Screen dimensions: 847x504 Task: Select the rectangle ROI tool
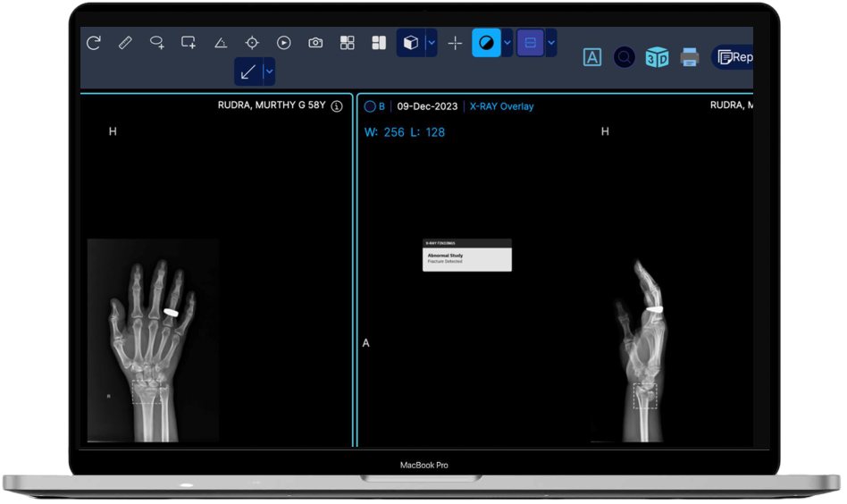[189, 43]
